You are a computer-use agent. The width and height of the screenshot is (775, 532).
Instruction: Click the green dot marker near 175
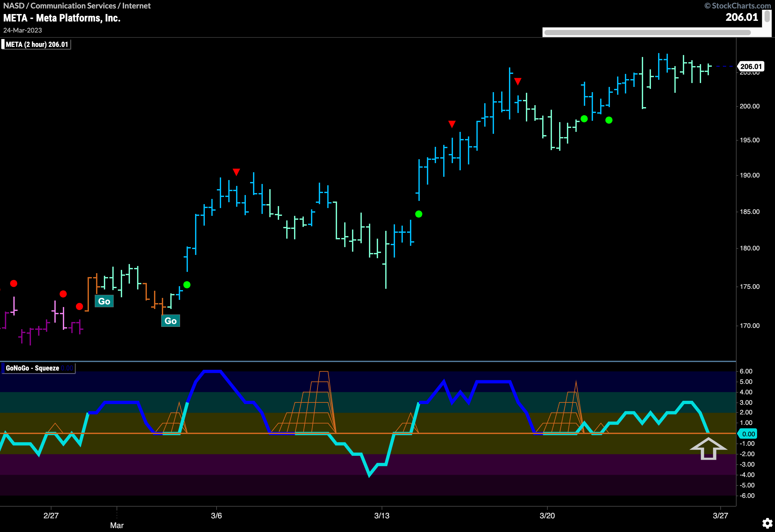pos(187,285)
